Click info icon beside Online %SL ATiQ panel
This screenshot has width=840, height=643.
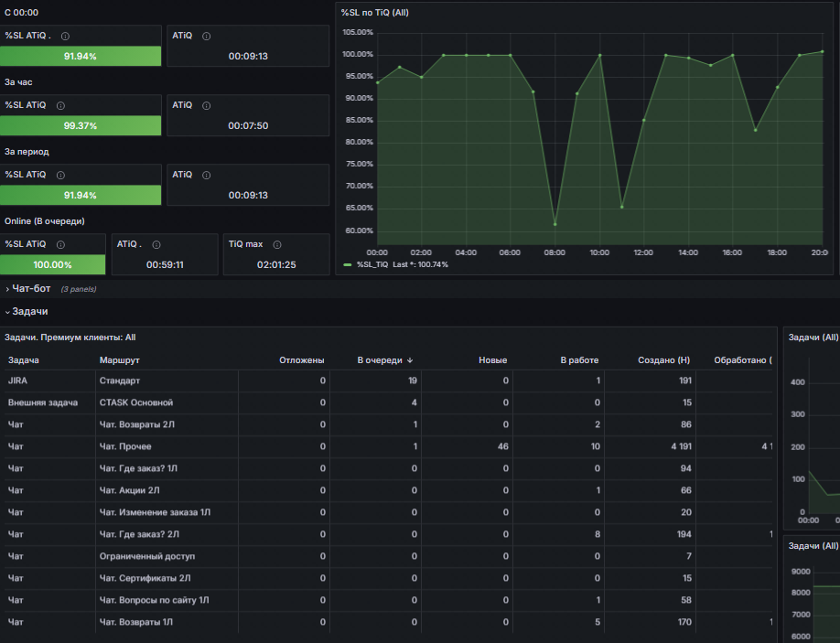tap(60, 245)
